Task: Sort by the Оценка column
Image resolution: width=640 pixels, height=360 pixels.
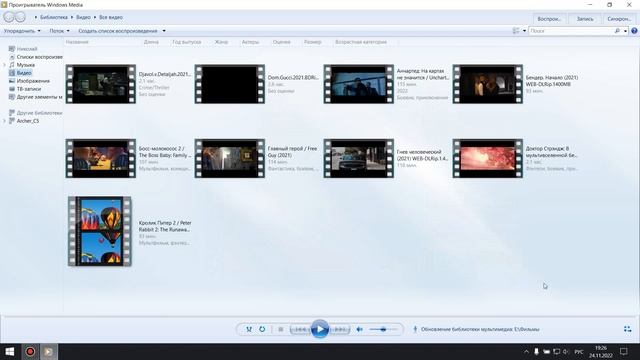Action: coord(282,42)
